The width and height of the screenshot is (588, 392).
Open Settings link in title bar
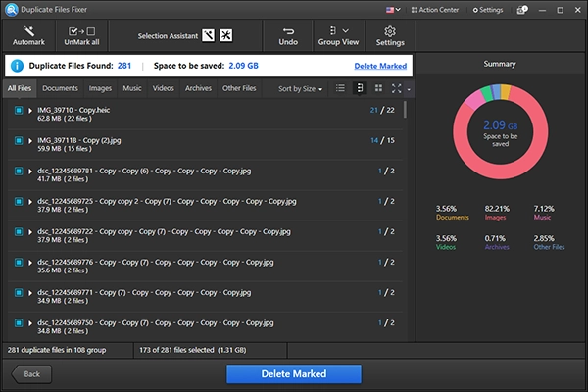[487, 10]
